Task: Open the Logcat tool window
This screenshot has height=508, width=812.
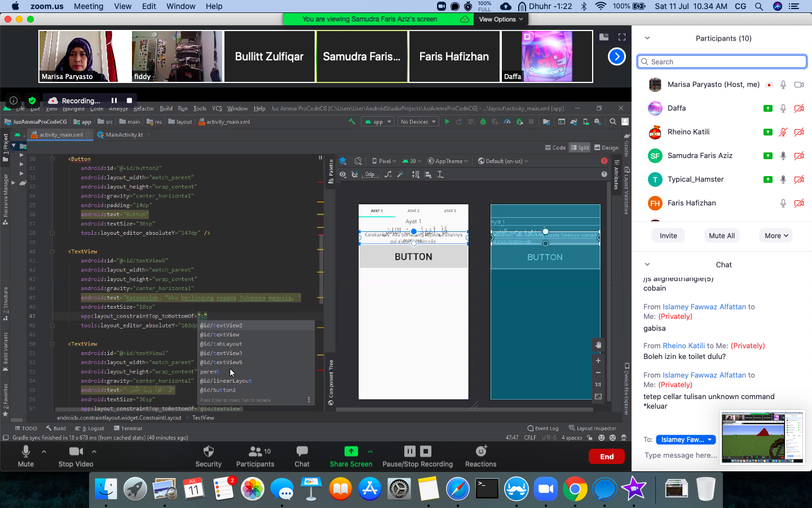Action: pos(90,428)
